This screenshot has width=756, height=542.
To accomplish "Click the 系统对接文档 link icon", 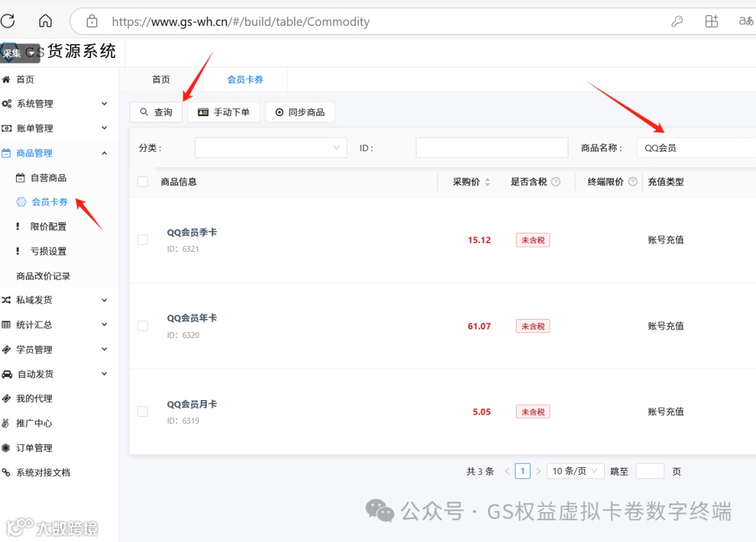I will pyautogui.click(x=6, y=472).
